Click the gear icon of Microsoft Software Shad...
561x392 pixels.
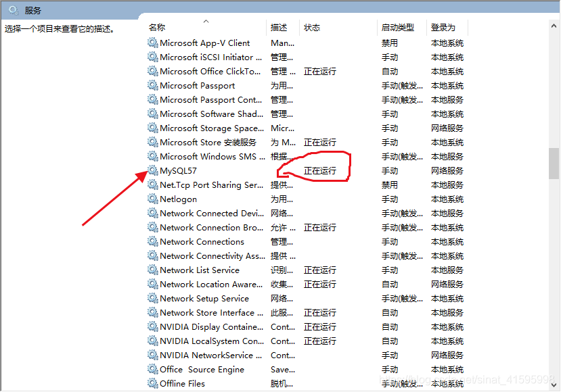click(153, 114)
